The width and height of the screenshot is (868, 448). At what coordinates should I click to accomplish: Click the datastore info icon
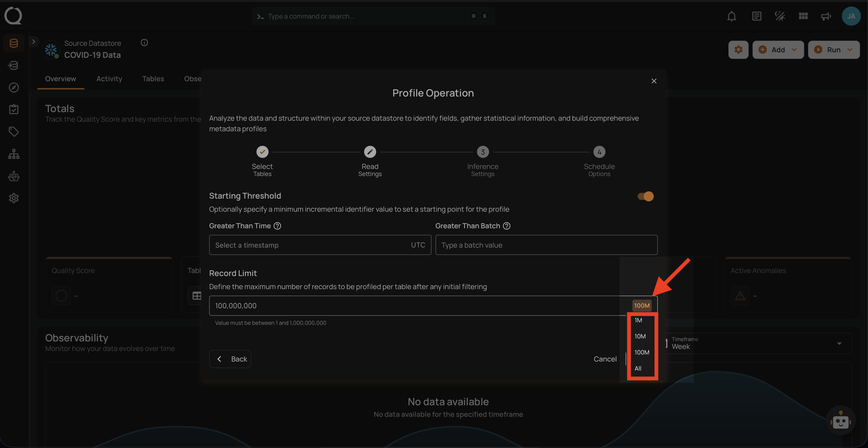tap(144, 43)
